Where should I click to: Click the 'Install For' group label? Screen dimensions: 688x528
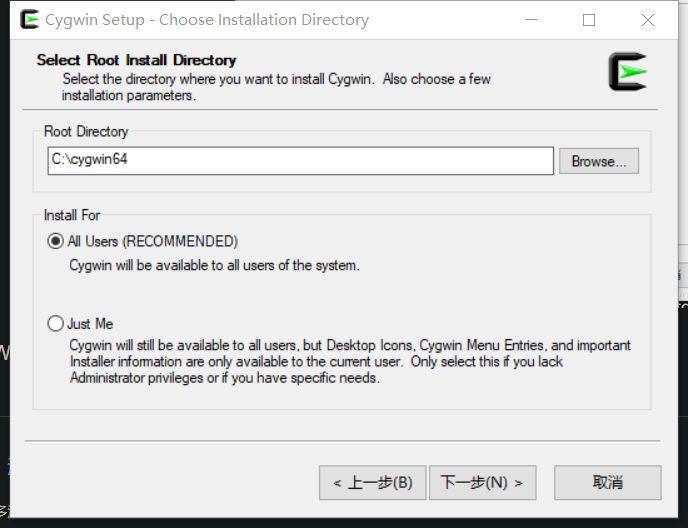tap(72, 215)
